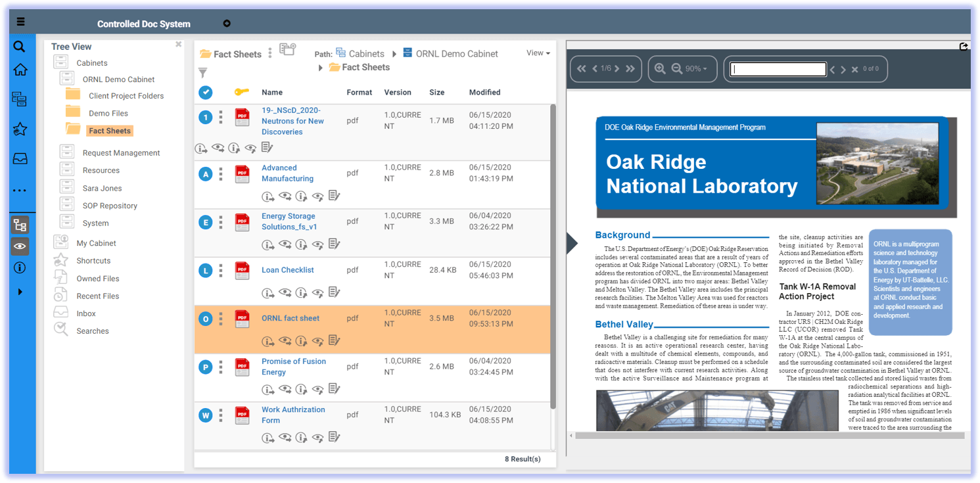Open Searches in the tree

click(92, 331)
